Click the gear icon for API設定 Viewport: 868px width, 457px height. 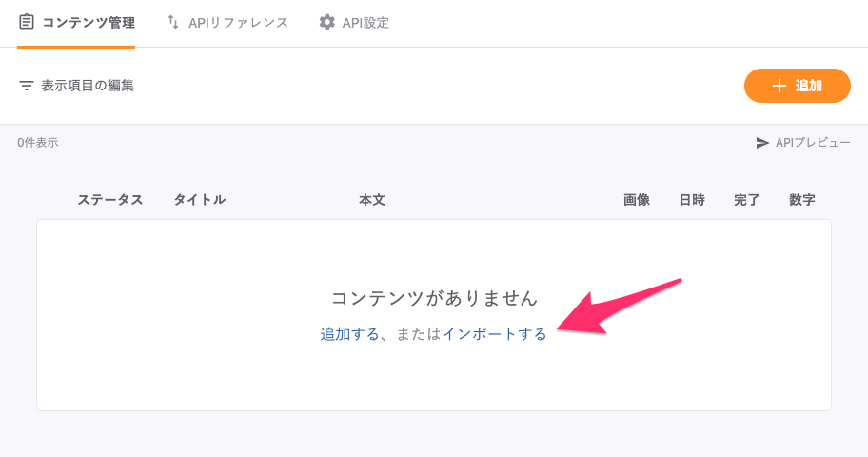pos(327,22)
